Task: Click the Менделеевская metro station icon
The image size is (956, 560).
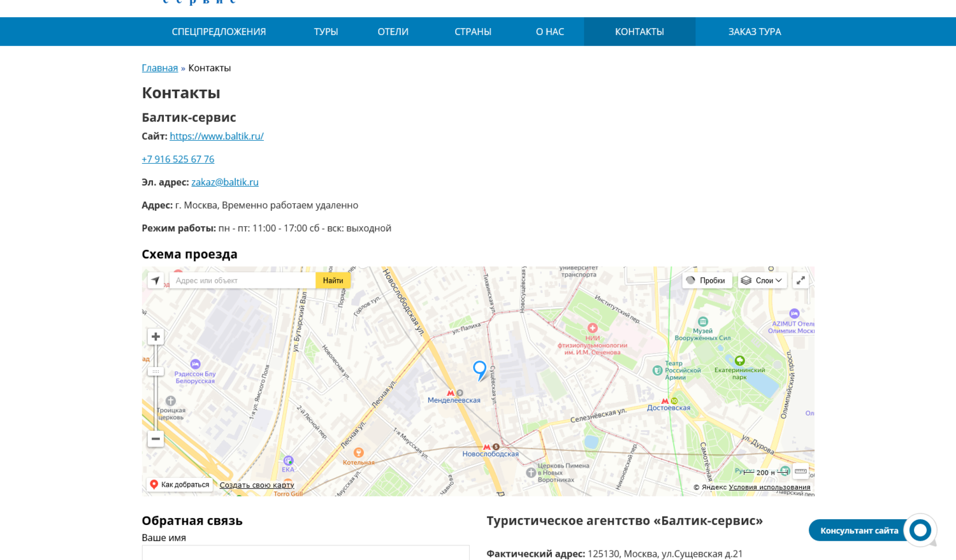Action: coord(450,393)
